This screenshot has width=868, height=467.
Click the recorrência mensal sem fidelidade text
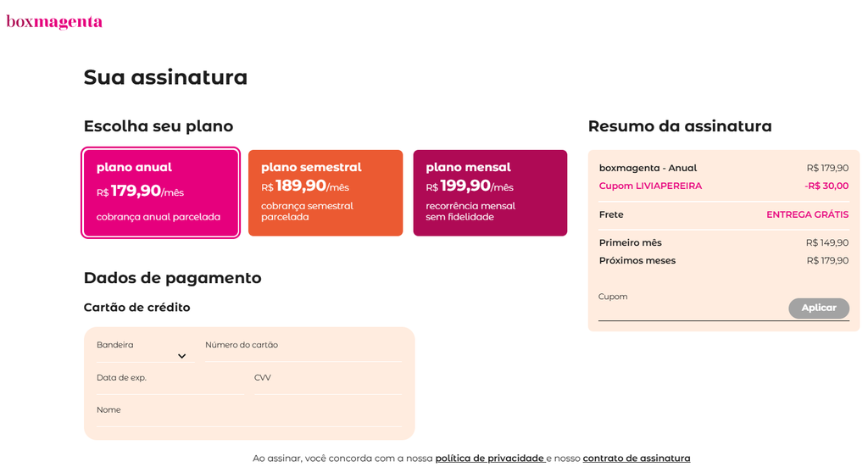click(470, 211)
